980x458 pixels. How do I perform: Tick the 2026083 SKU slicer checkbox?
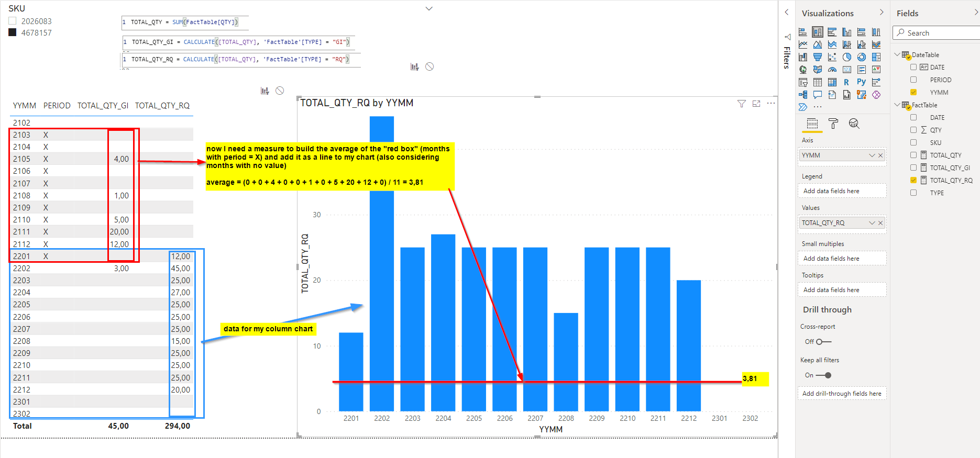(13, 21)
